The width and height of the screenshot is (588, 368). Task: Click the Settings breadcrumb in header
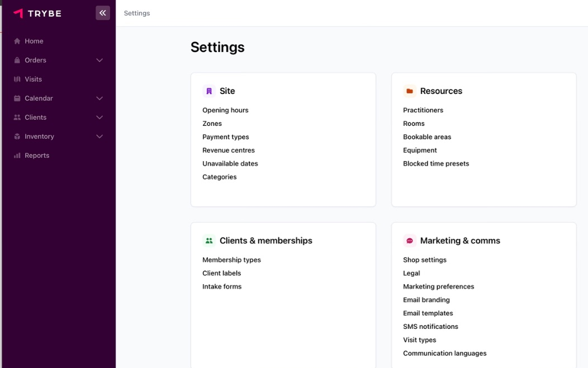[137, 13]
